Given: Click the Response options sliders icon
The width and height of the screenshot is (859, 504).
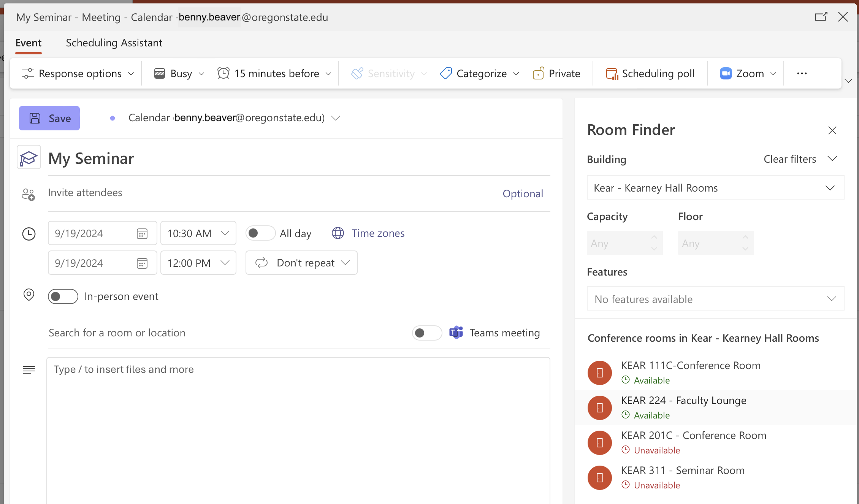Looking at the screenshot, I should point(28,73).
